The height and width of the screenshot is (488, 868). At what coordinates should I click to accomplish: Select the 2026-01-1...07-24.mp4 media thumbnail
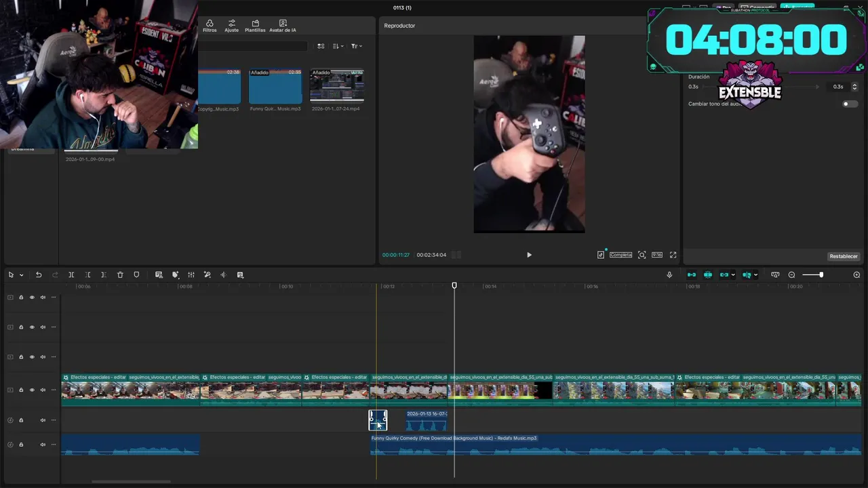[337, 86]
